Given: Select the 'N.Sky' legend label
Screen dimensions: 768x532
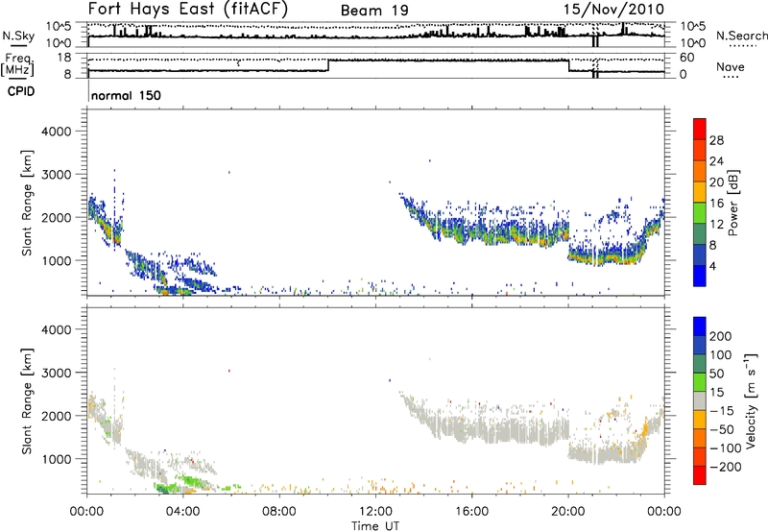Looking at the screenshot, I should (x=18, y=36).
